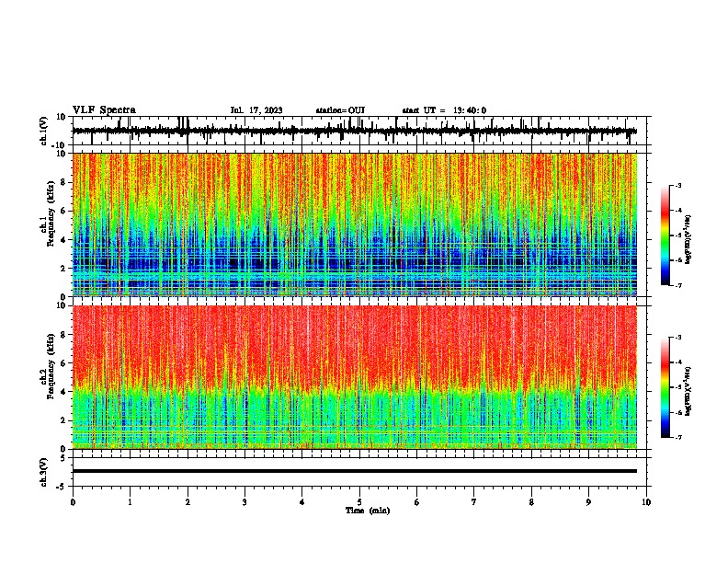Click time axis tick label "0"
Image resolution: width=728 pixels, height=563 pixels.
click(x=73, y=502)
